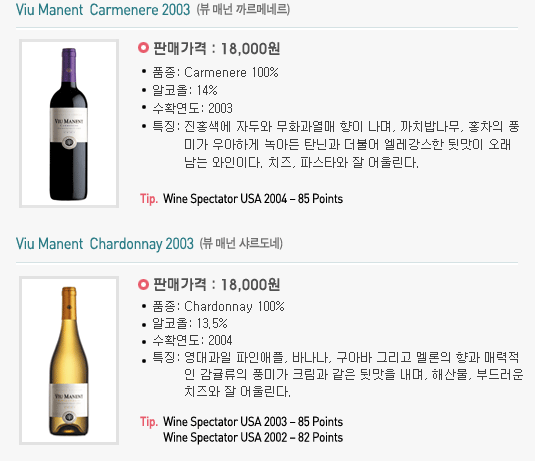Open the Viu Manent Chardonnay 2003 title
The height and width of the screenshot is (461, 535).
point(104,244)
